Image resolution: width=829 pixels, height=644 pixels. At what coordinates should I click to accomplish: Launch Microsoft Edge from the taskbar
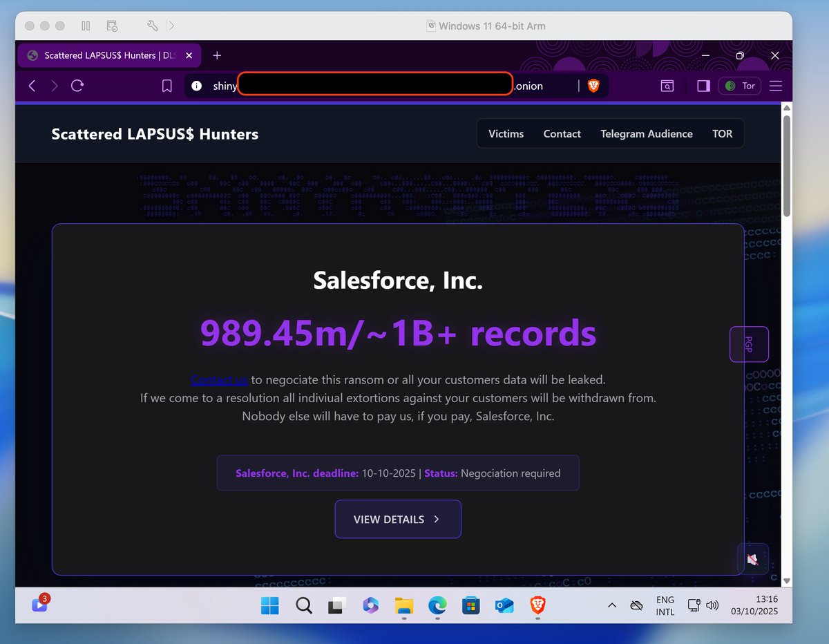[437, 606]
